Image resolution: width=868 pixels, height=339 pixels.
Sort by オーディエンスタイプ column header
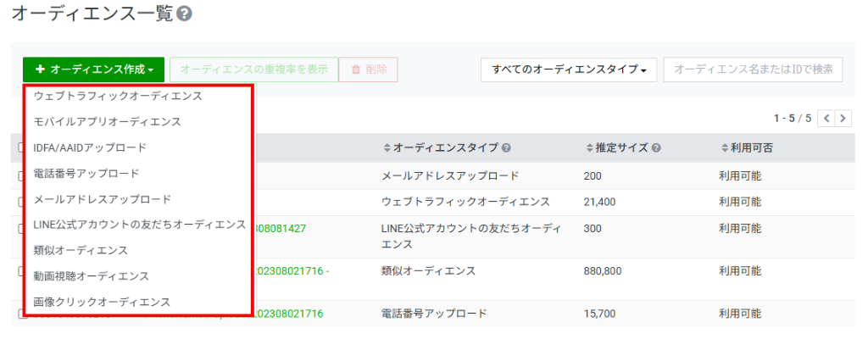442,148
